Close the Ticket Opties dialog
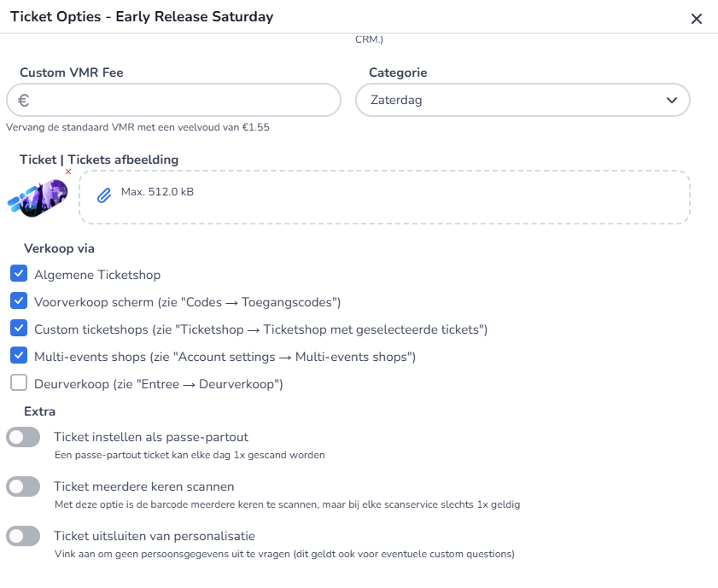Image resolution: width=718 pixels, height=588 pixels. point(696,19)
